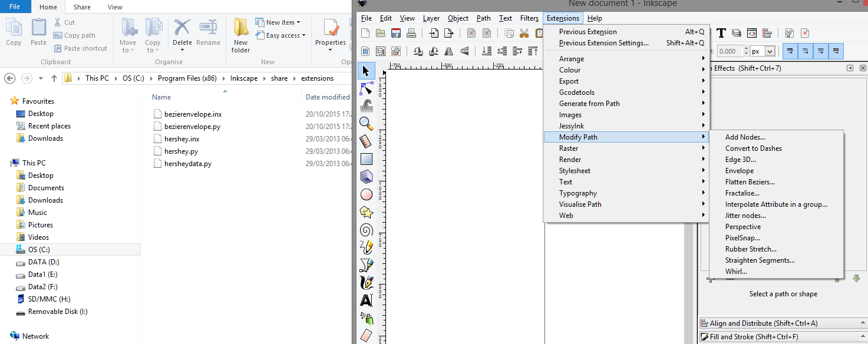Select the Text tool
The width and height of the screenshot is (868, 344).
366,300
